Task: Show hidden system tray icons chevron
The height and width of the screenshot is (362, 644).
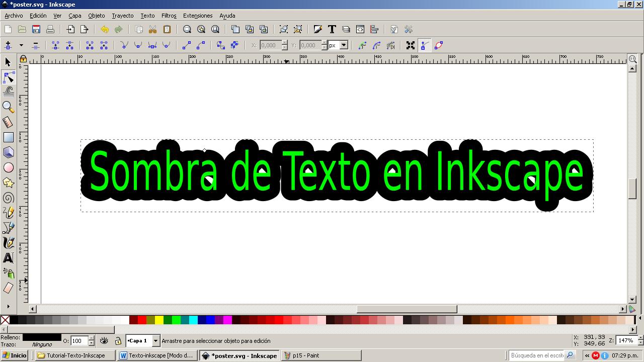Action: (x=587, y=355)
